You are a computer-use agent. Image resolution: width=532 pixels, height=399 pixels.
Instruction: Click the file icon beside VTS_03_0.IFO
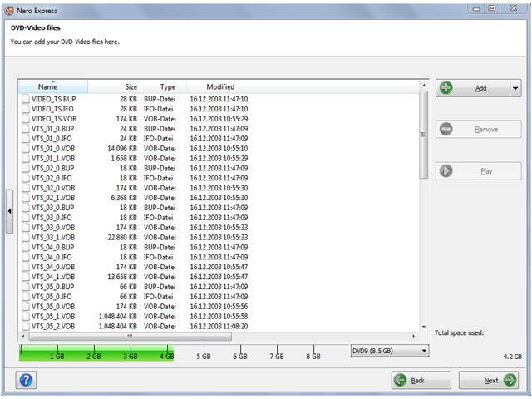pos(26,217)
